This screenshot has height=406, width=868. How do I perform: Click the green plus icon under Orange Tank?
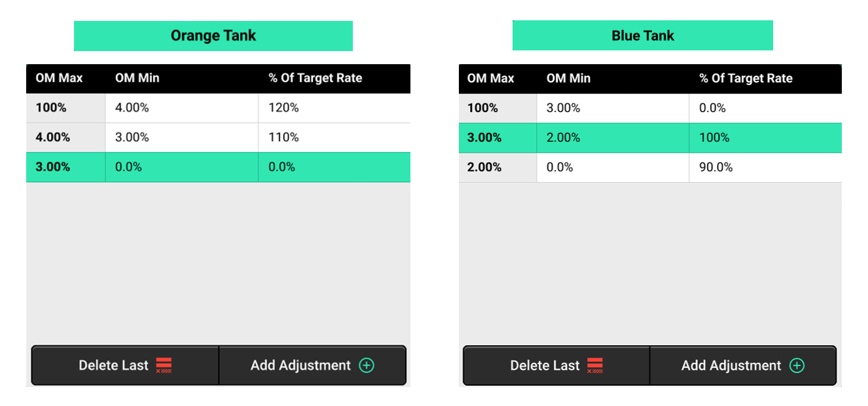[367, 365]
